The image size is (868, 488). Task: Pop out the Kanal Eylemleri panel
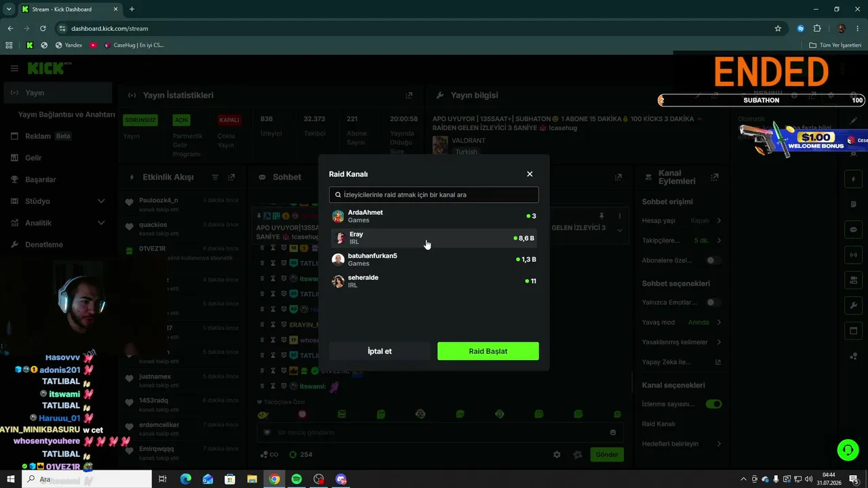714,177
